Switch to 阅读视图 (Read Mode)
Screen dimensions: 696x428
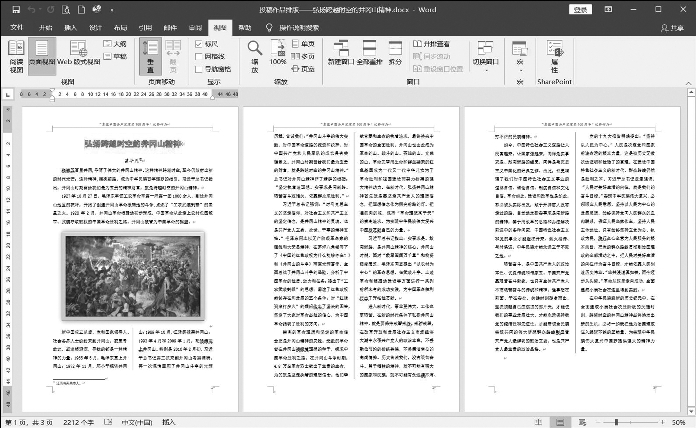tap(16, 56)
